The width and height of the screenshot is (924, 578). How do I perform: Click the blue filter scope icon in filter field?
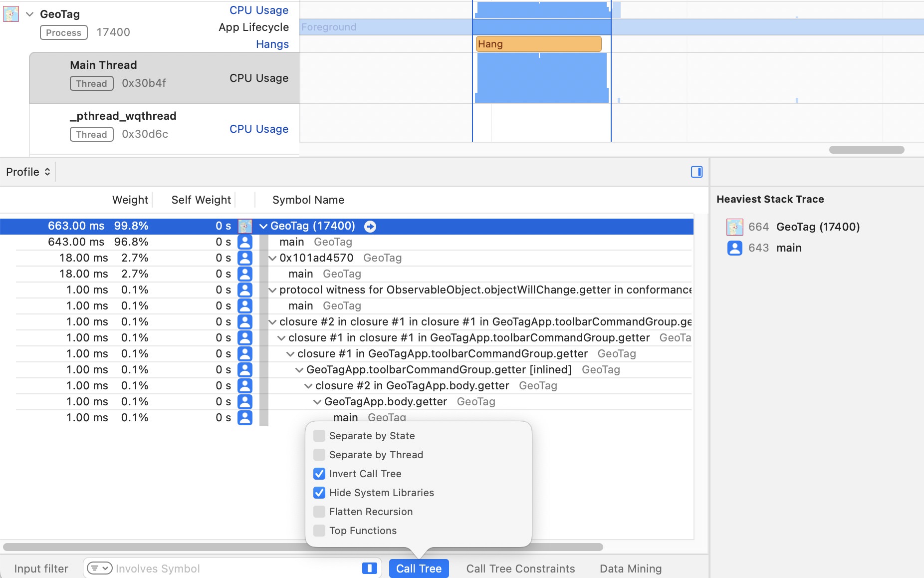(369, 568)
